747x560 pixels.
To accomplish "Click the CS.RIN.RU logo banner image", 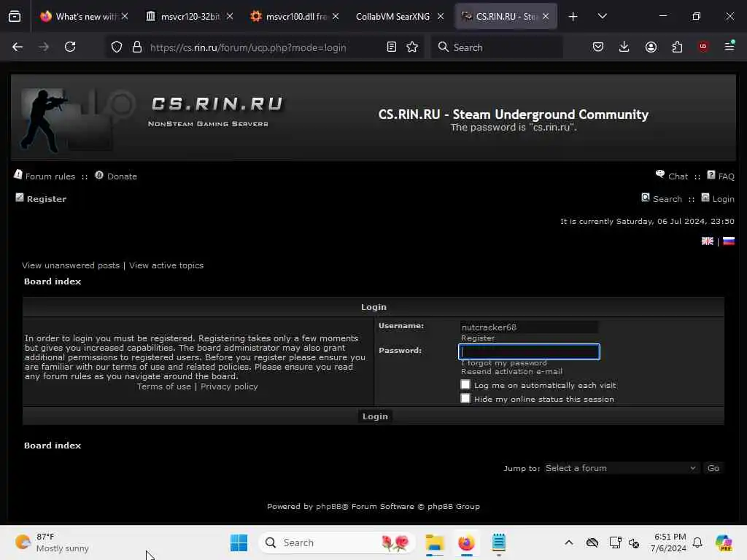I will pos(152,117).
